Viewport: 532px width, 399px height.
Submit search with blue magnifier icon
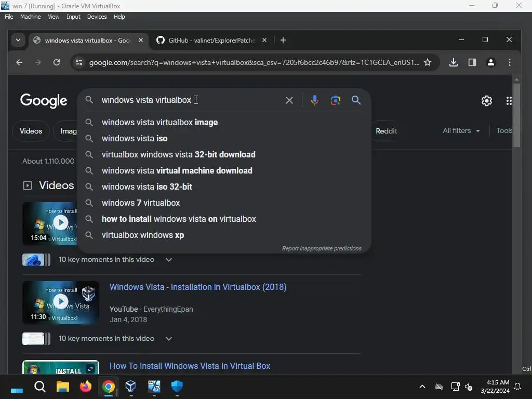356,100
